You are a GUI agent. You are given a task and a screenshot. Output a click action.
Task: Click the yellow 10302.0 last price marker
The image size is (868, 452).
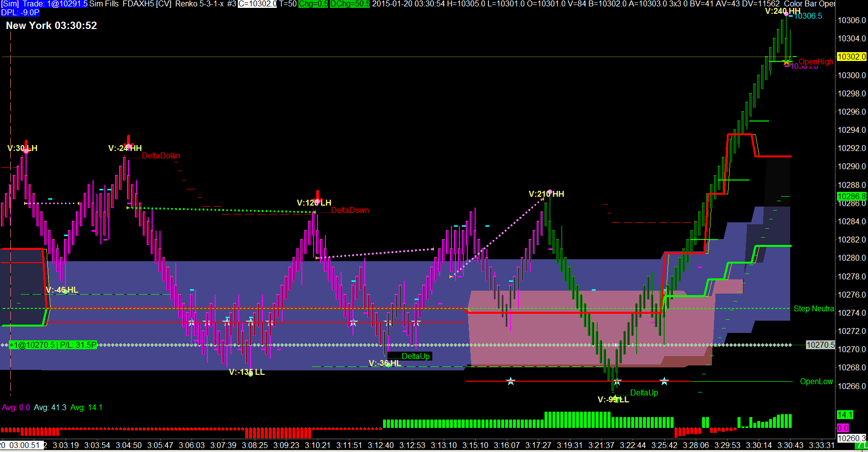(851, 57)
